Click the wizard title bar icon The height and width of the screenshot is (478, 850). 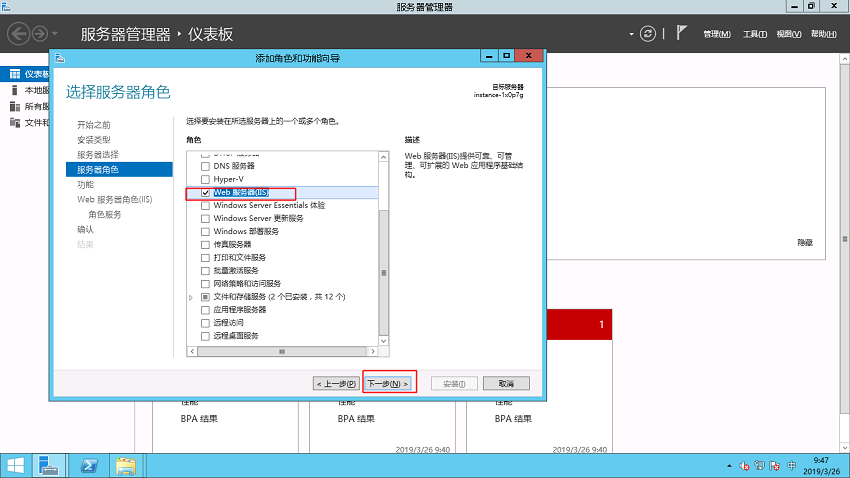[60, 58]
